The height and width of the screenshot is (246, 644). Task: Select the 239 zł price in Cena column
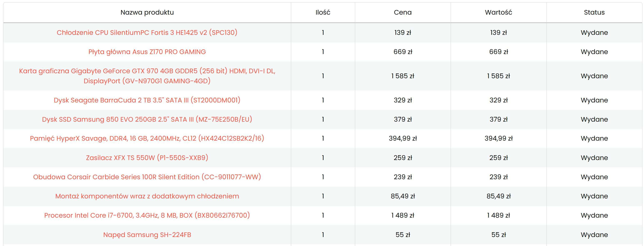(403, 177)
